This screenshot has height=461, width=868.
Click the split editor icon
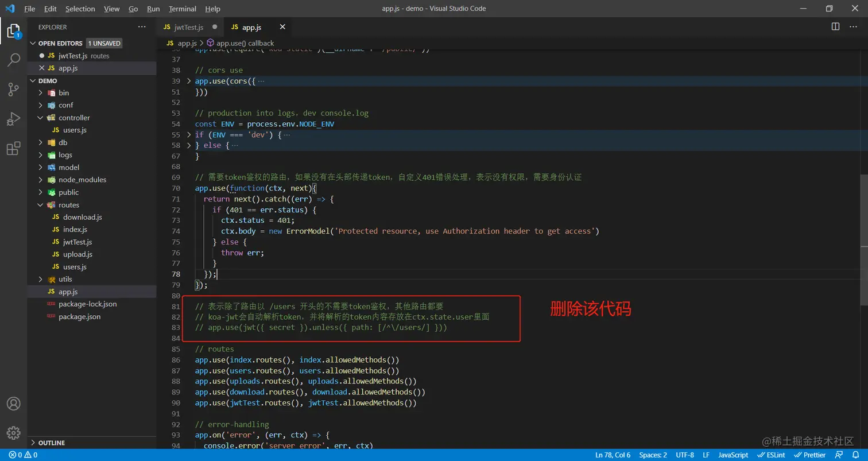[x=835, y=27]
